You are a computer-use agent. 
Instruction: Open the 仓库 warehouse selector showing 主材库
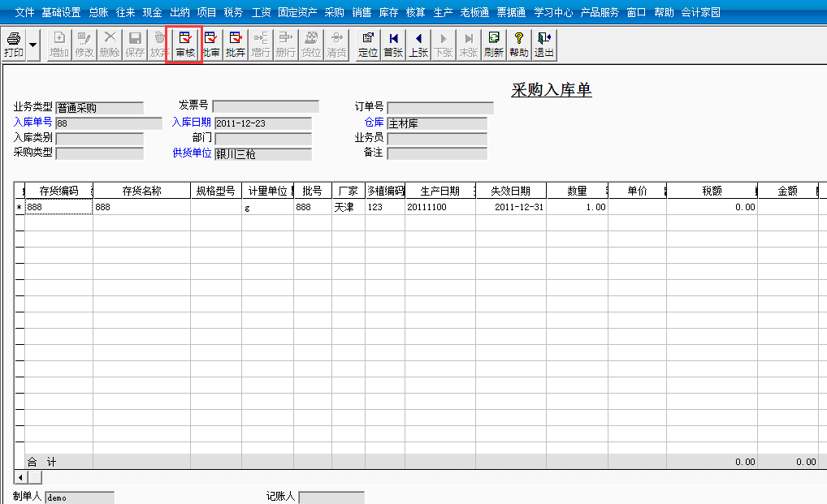coord(439,125)
